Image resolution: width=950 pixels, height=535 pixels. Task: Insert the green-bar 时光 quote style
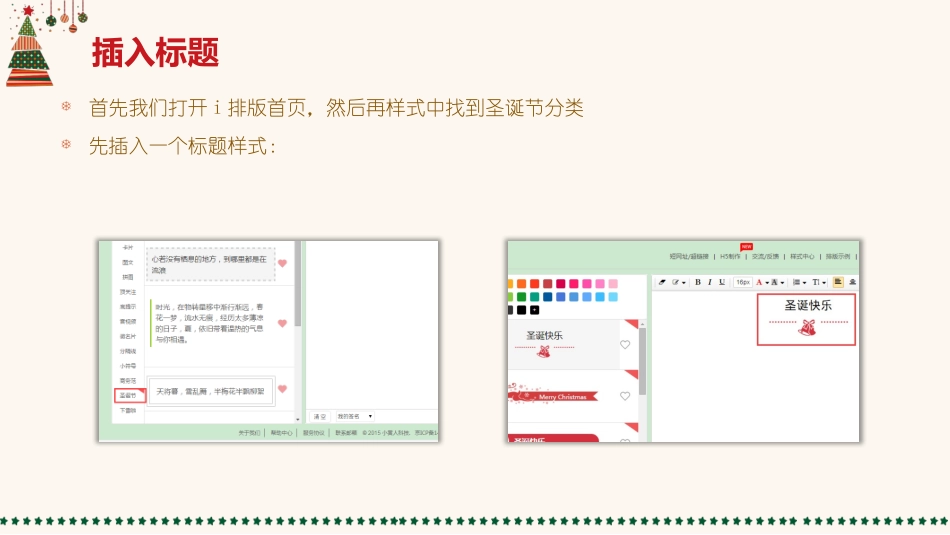[x=208, y=324]
